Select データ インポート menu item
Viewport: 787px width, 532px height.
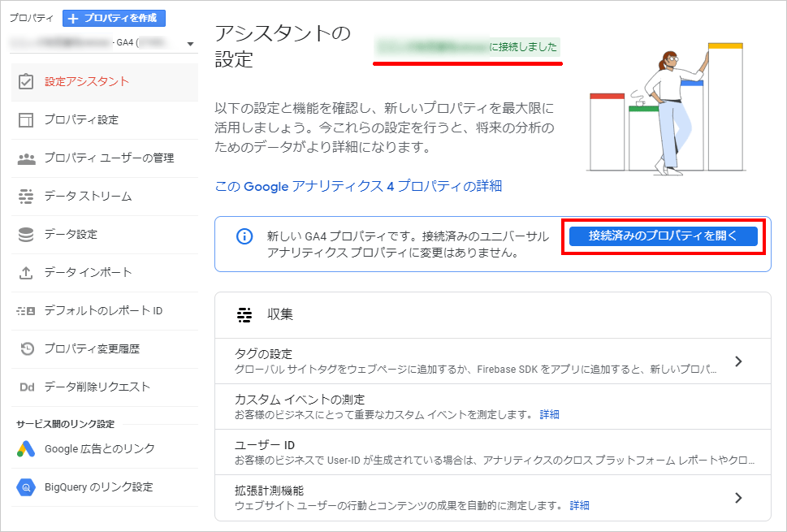point(105,273)
